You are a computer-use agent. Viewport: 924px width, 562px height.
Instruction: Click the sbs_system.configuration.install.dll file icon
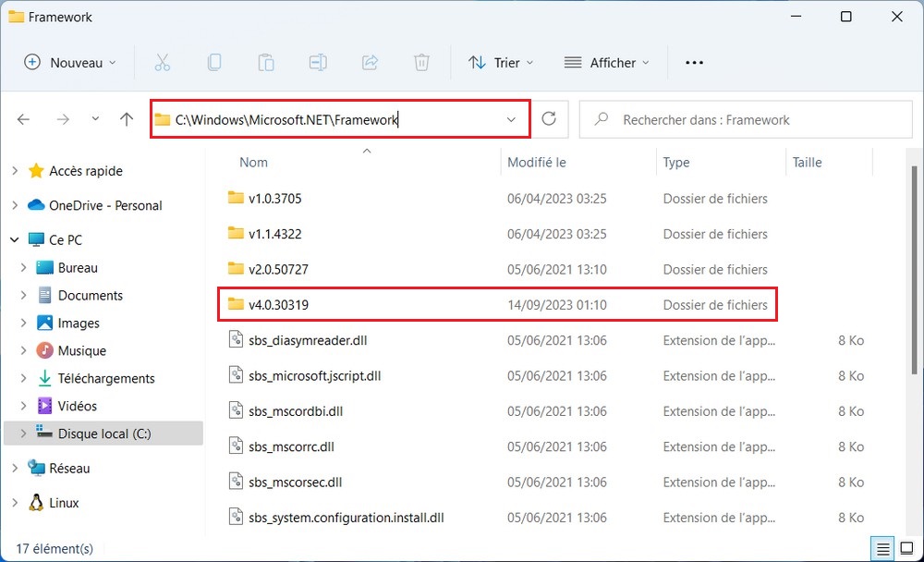[x=236, y=517]
